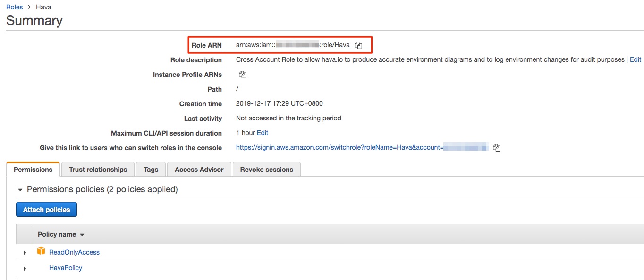Click the ReadOnlyAccess AWS managed policy icon
This screenshot has height=280, width=644.
[41, 251]
